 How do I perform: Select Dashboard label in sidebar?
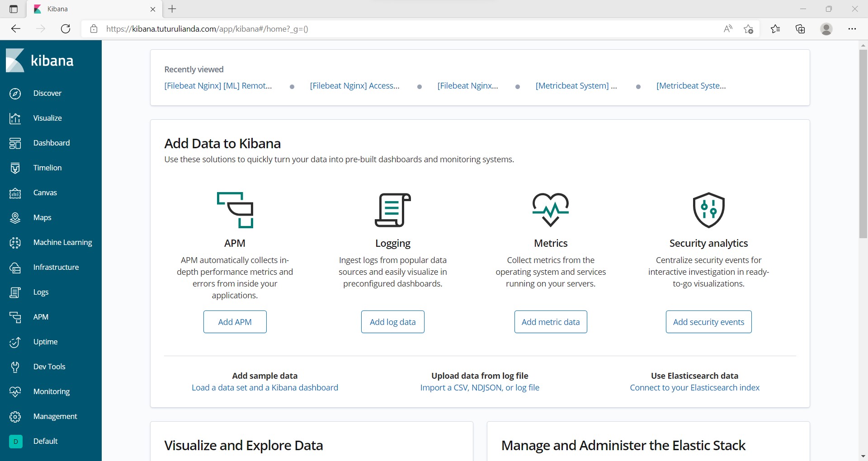(52, 143)
